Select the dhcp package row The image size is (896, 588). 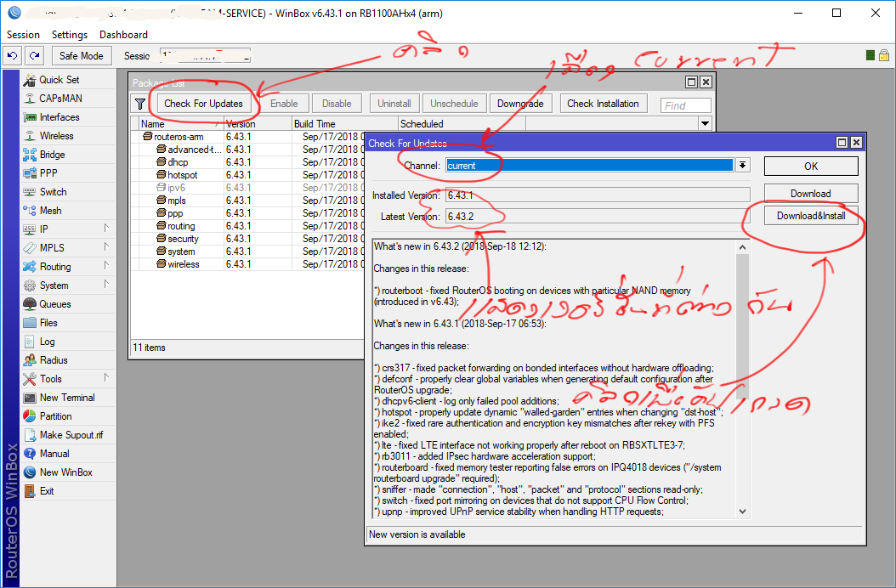tap(247, 162)
